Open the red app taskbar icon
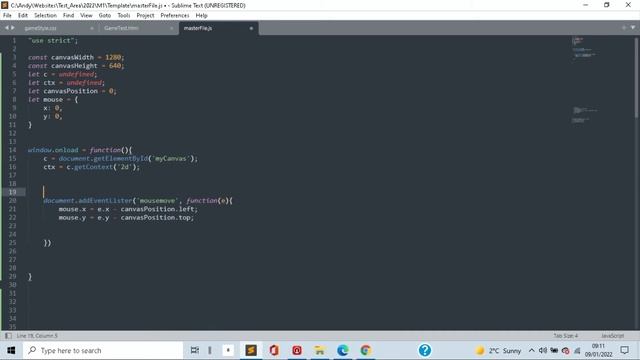The height and width of the screenshot is (360, 640). pos(297,350)
